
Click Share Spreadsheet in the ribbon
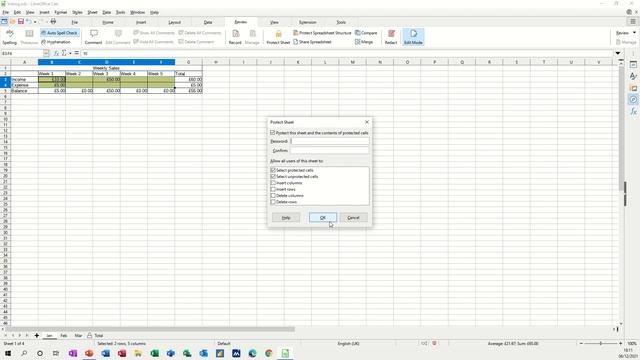312,42
